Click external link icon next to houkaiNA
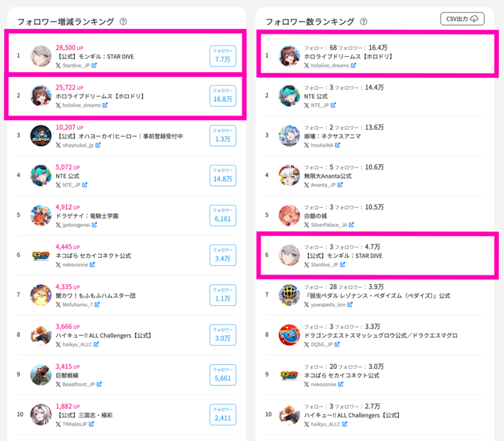 pos(338,145)
